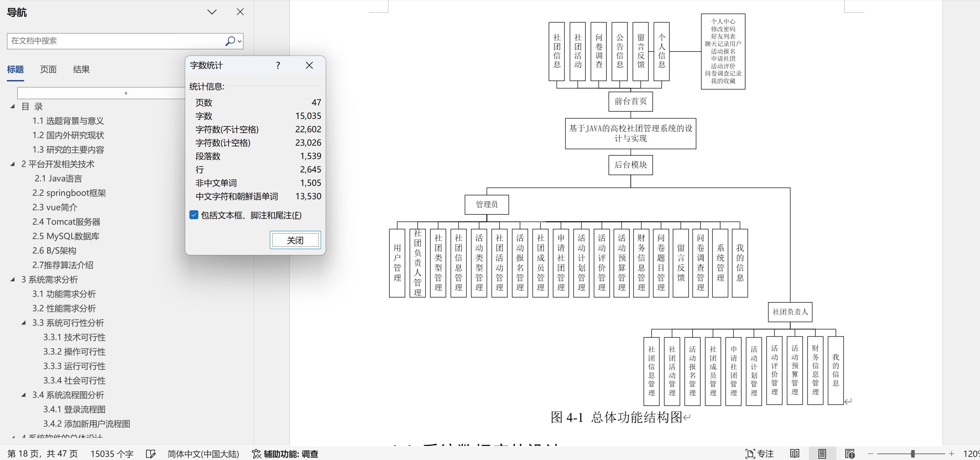This screenshot has height=460, width=980.
Task: Open navigation pane options chevron
Action: point(212,12)
